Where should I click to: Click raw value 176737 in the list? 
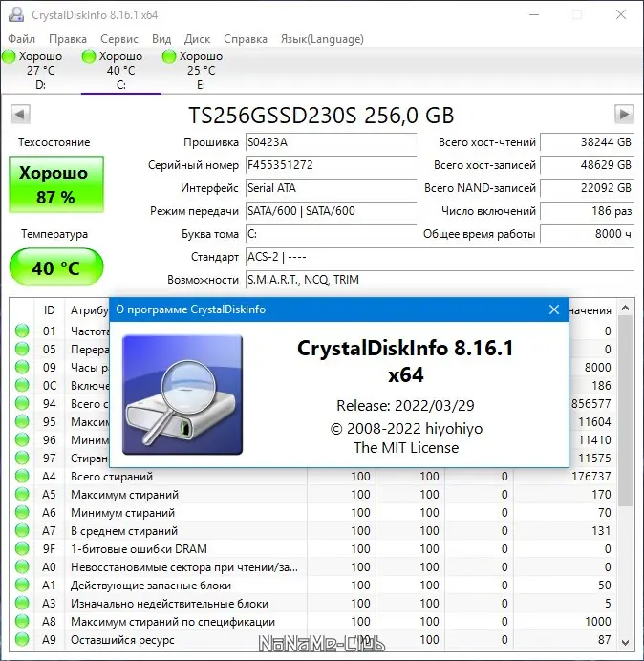coord(590,477)
